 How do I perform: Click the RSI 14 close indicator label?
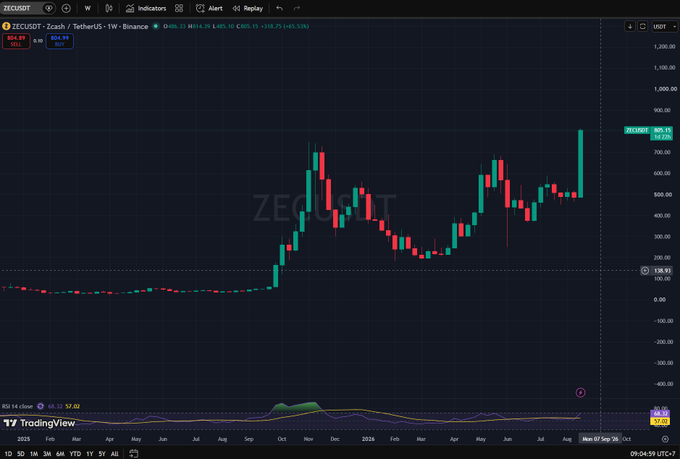pos(17,407)
